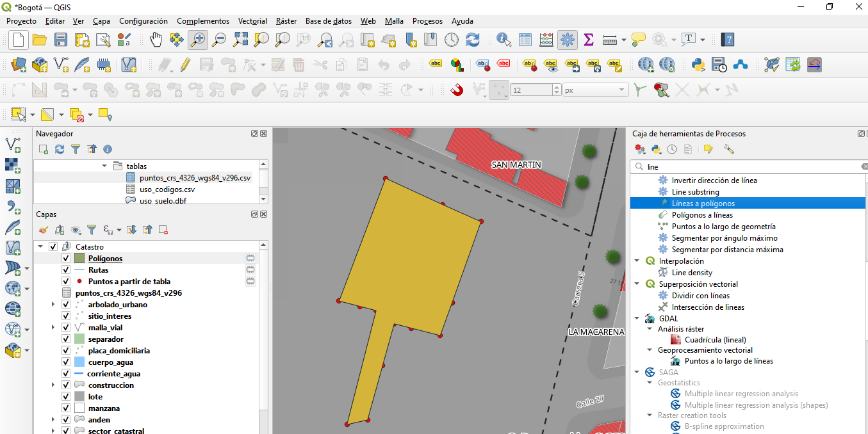Select the Líneas a polígonos algorithm
Screen dimensions: 868x434
703,204
